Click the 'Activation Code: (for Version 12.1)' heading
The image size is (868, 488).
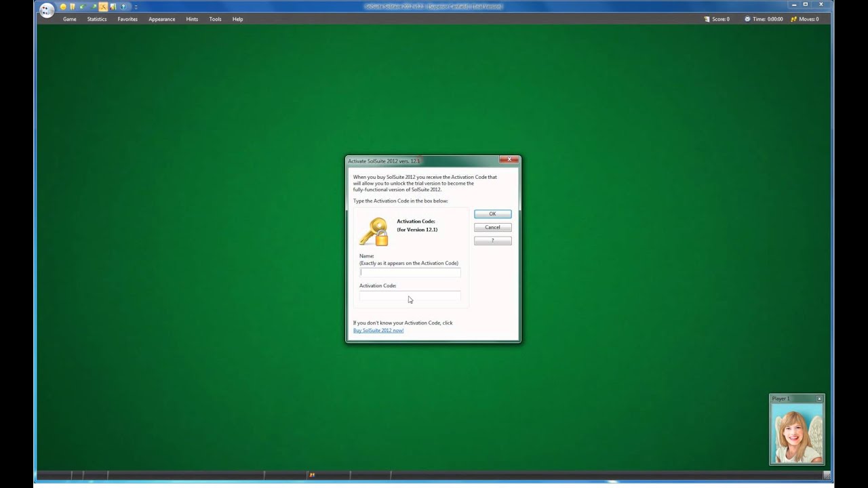coord(417,225)
